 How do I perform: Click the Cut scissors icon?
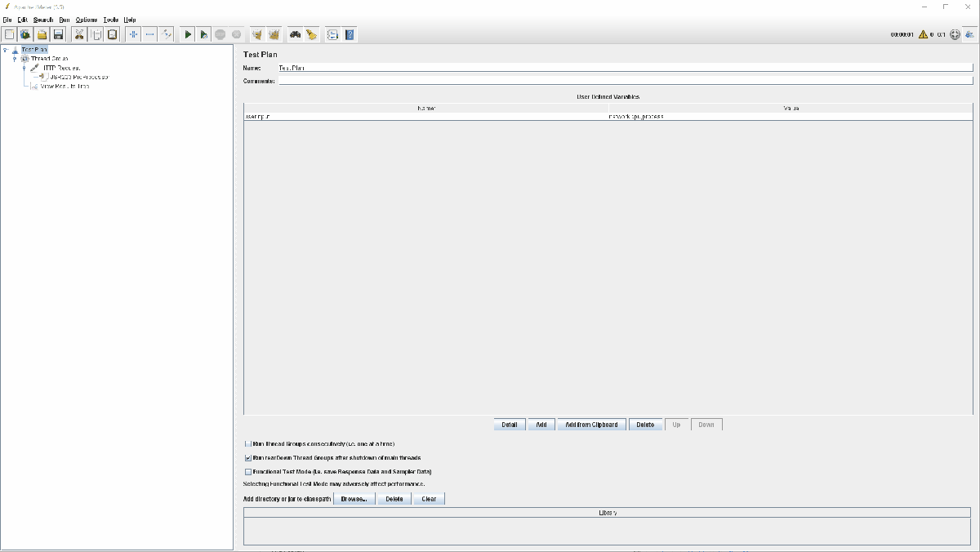[x=79, y=34]
